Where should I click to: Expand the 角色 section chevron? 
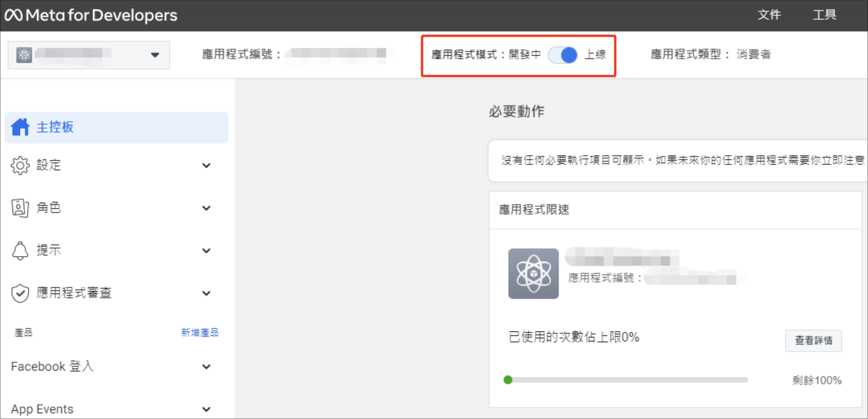pyautogui.click(x=206, y=208)
